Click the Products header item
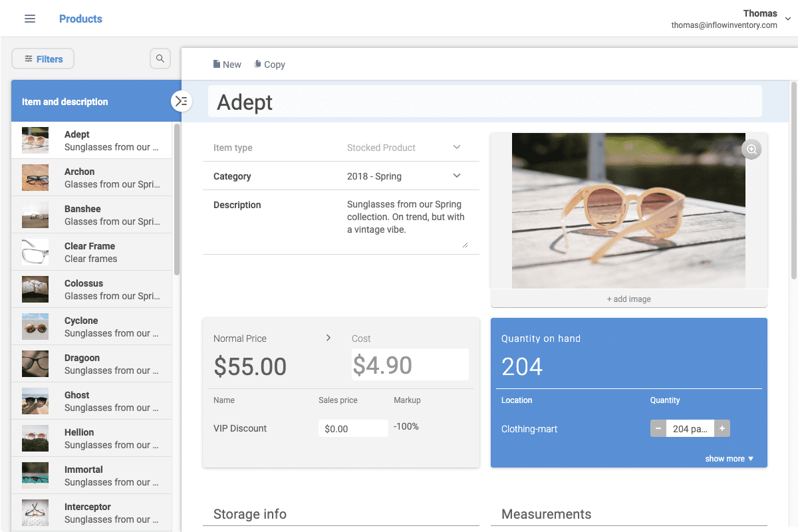The width and height of the screenshot is (798, 532). pos(80,19)
